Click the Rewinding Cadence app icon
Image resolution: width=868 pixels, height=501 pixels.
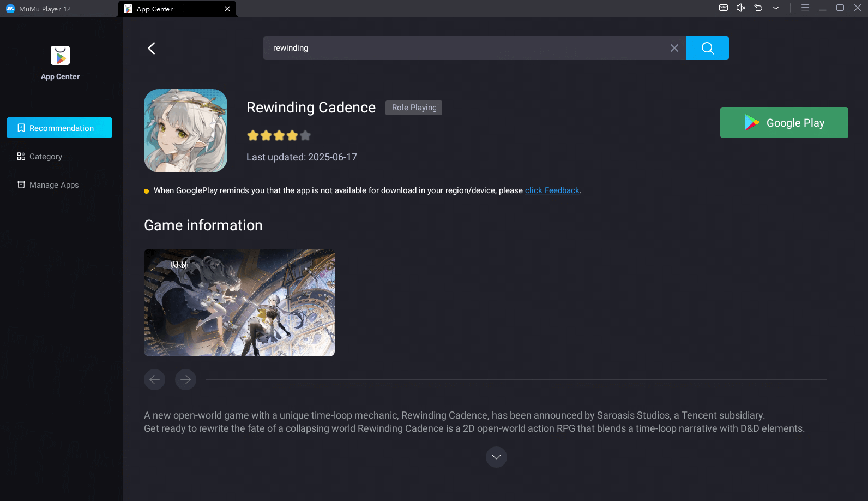click(x=185, y=131)
